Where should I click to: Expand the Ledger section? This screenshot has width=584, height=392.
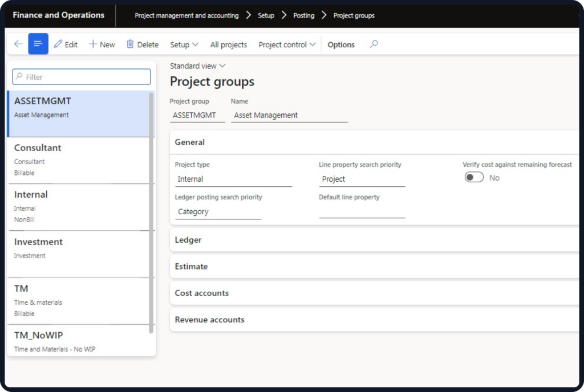coord(374,240)
